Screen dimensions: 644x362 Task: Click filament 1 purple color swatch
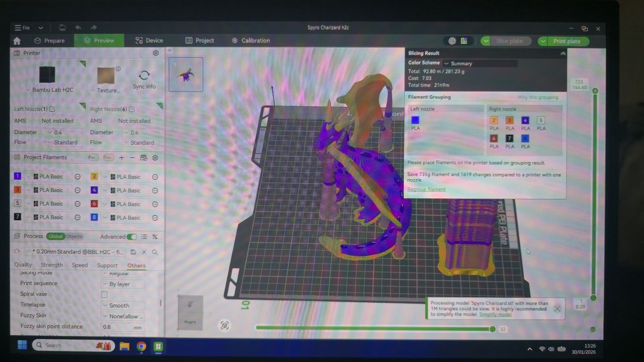(x=18, y=176)
